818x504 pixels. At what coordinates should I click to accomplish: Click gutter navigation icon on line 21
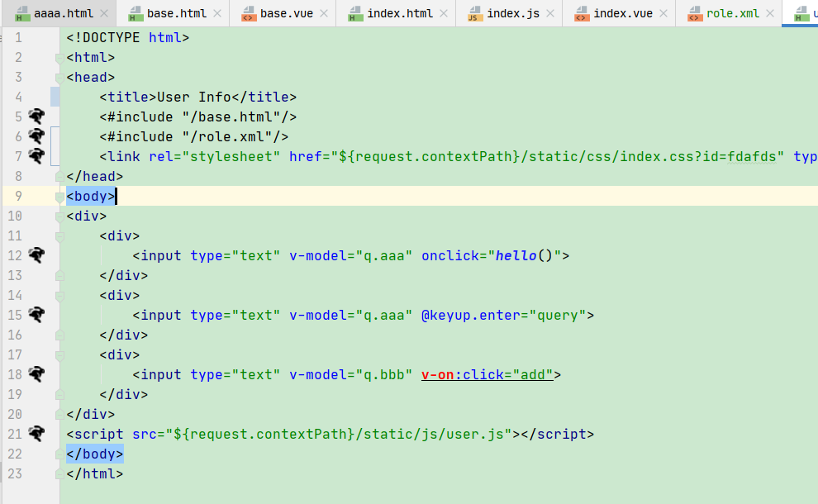pyautogui.click(x=36, y=434)
